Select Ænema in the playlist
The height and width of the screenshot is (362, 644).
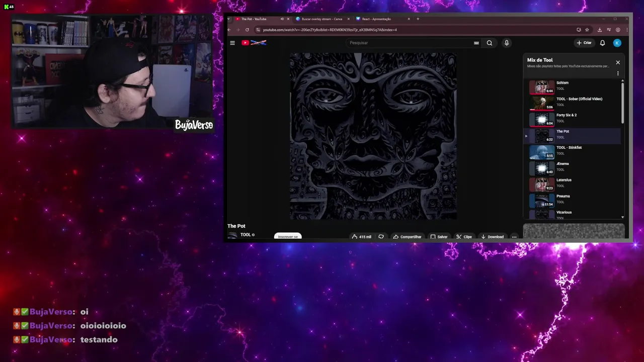click(x=573, y=168)
